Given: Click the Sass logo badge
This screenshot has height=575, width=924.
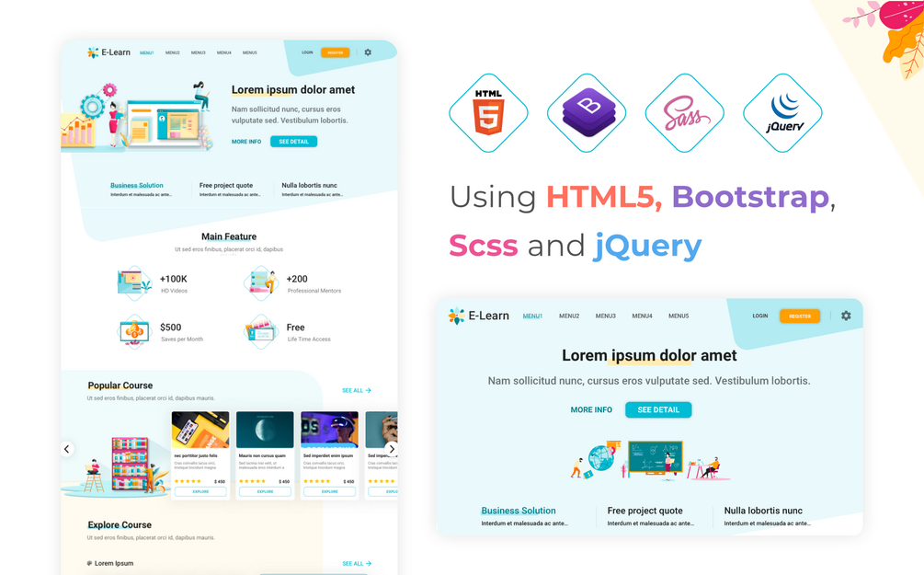Looking at the screenshot, I should point(685,112).
